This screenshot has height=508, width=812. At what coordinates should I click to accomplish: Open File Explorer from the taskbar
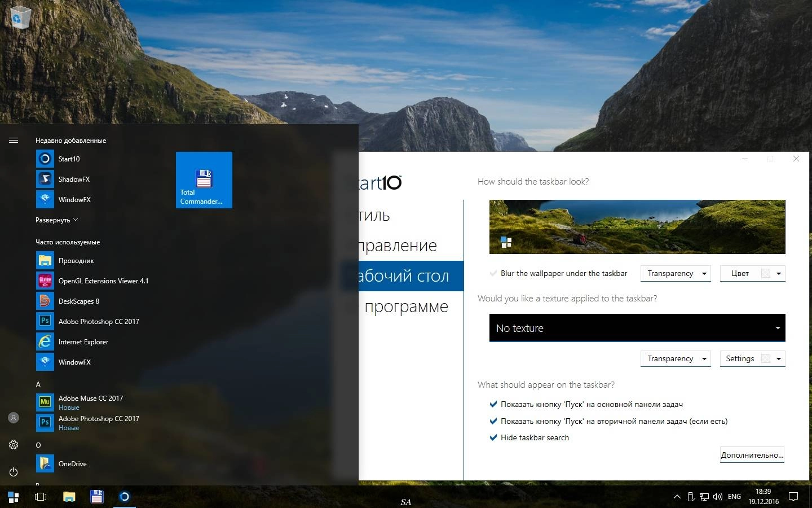(69, 497)
